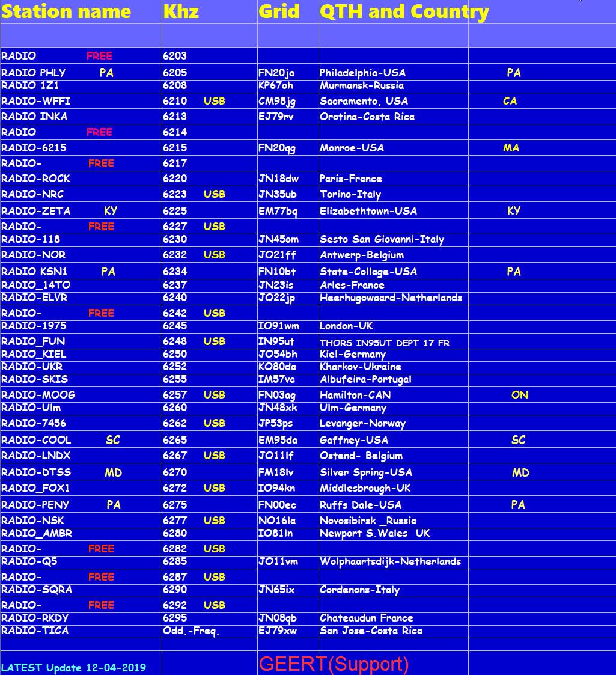Click Silver Spring-USA location cell

pyautogui.click(x=366, y=472)
